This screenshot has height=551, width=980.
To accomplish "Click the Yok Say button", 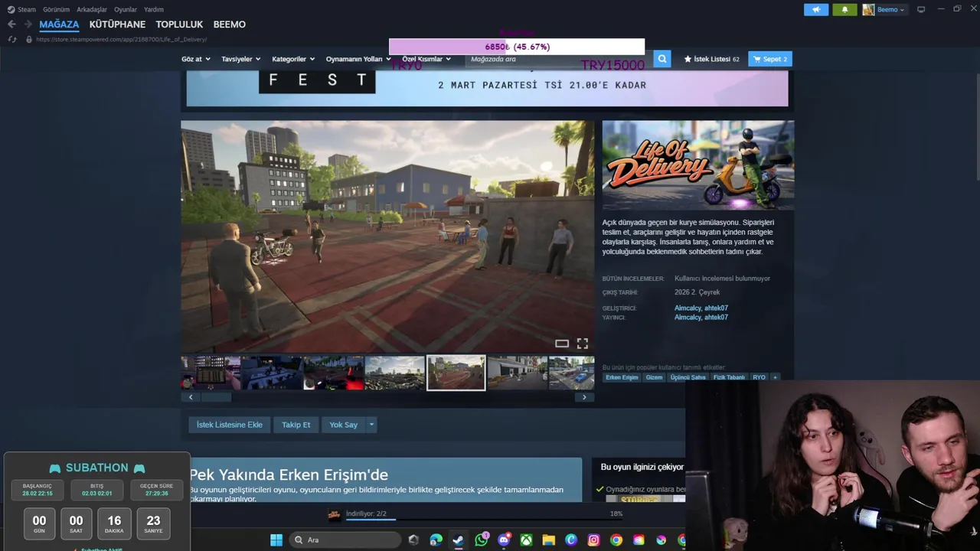I will 343,425.
